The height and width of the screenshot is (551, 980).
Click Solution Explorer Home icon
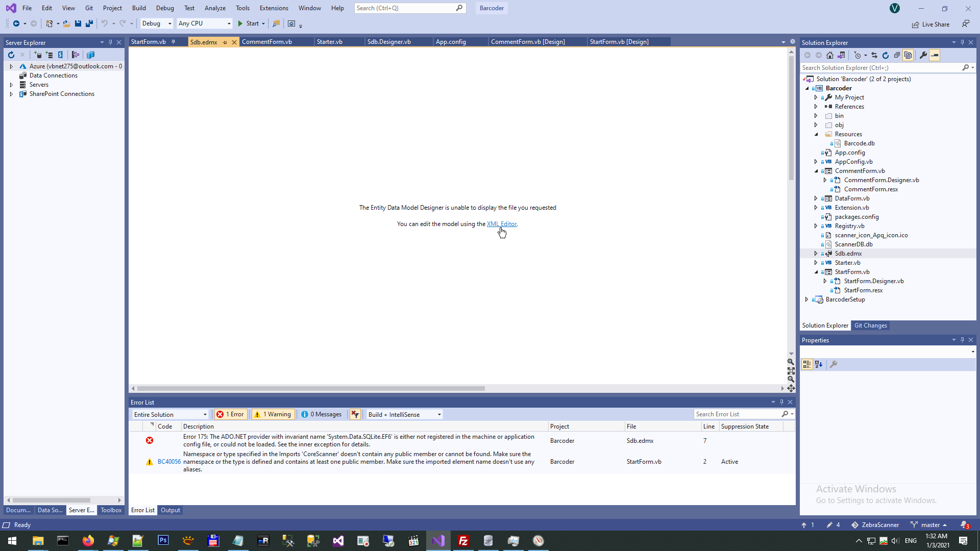[830, 55]
